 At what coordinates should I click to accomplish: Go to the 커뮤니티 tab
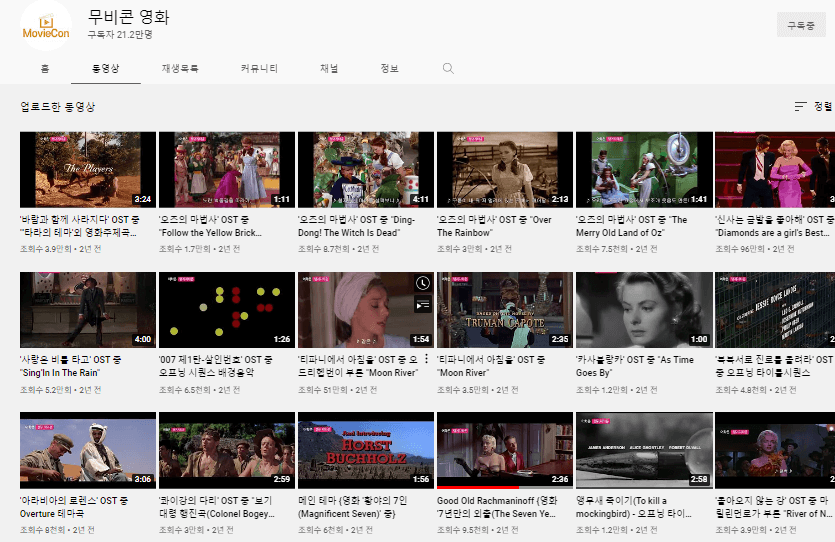[259, 68]
